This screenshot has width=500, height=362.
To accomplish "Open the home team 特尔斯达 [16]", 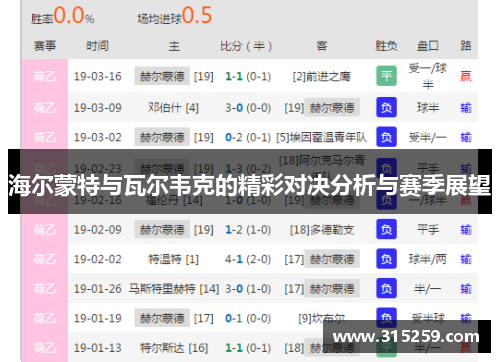I will tap(174, 348).
